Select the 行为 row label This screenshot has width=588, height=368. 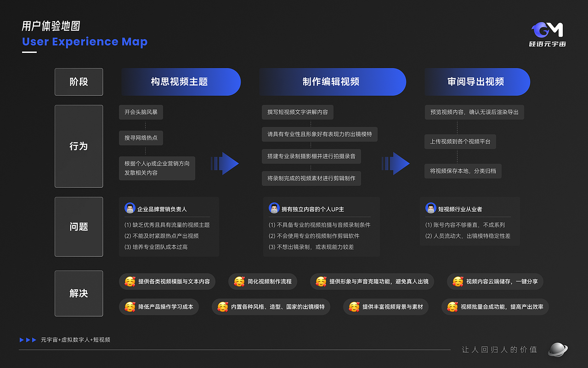tap(79, 146)
